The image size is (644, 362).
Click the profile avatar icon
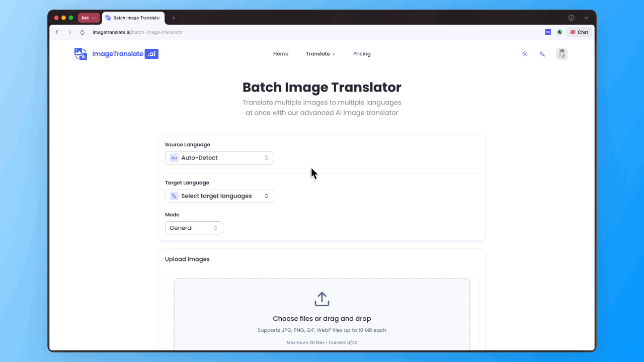561,54
